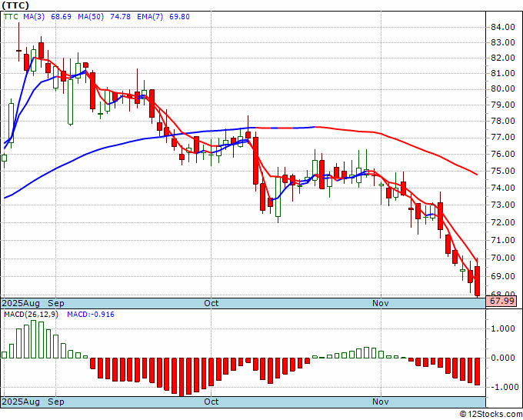Click the last price tag 67.99

coord(501,302)
